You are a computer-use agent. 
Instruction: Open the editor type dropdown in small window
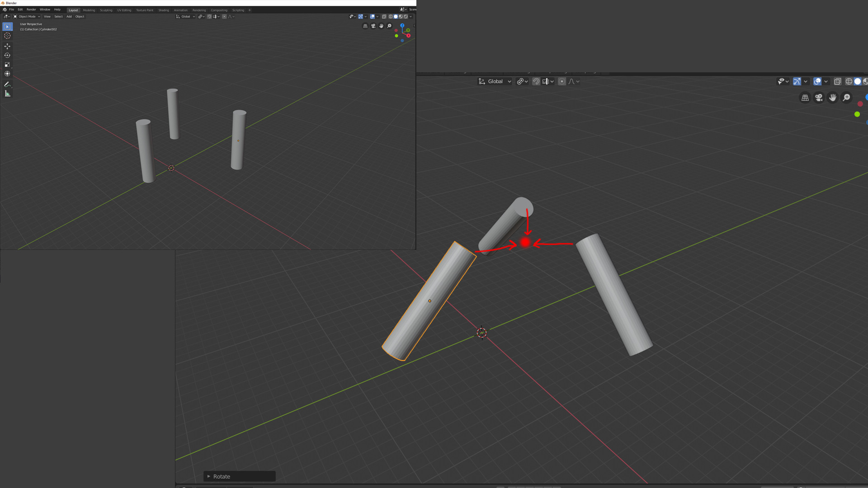coord(6,16)
